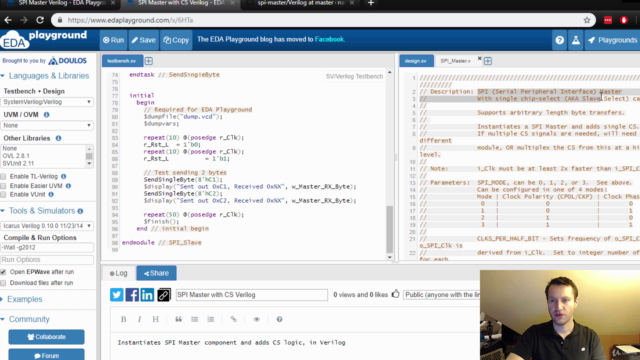Viewport: 640px width, 360px height.
Task: Toggle preview eye in the description editor
Action: (256, 319)
